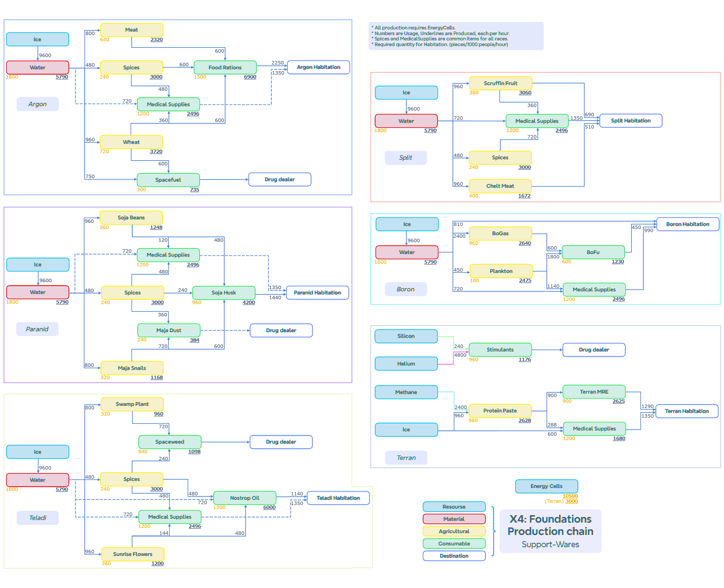The width and height of the screenshot is (724, 588).
Task: Click the Terran MRE node
Action: click(x=594, y=392)
